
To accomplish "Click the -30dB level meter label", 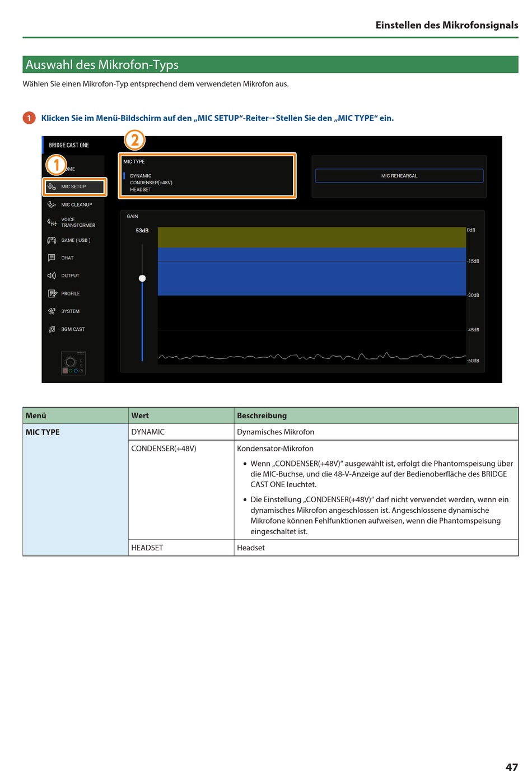I will coord(473,296).
